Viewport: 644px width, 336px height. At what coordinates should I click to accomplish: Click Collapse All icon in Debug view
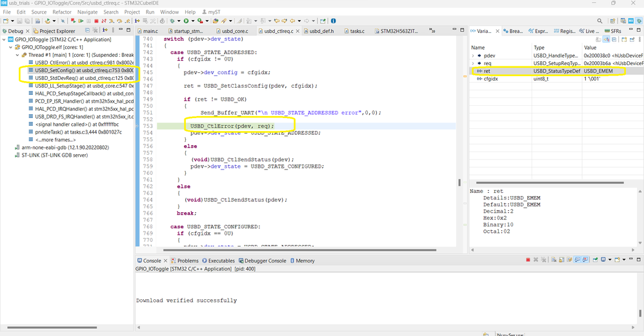[87, 30]
